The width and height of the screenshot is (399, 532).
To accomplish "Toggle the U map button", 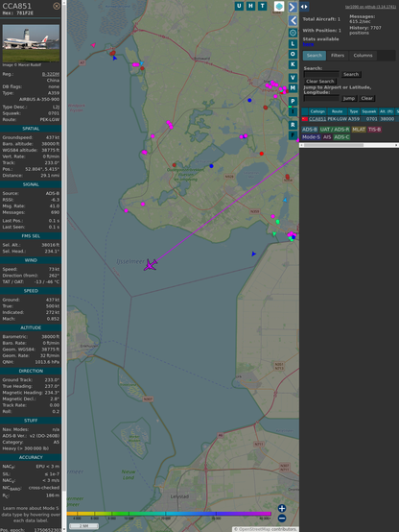I will [239, 6].
